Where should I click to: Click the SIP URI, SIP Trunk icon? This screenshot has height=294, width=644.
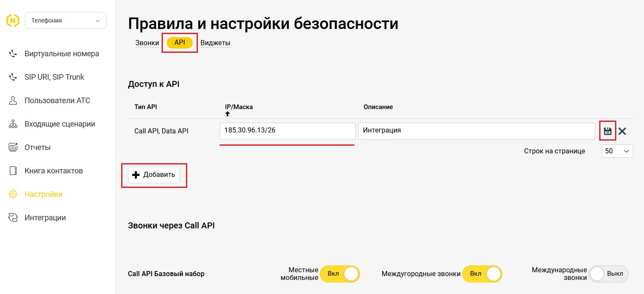13,77
